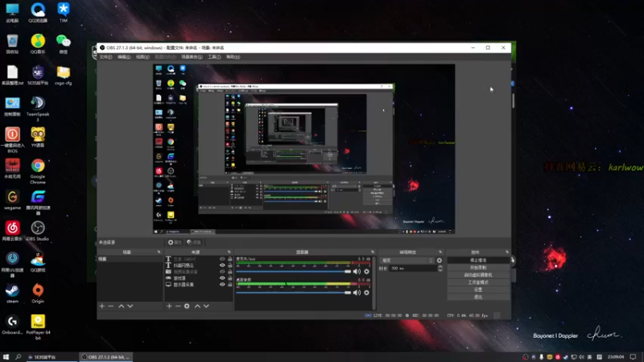Remove selected scene with the minus icon
Screen dimensions: 644x362
tap(110, 306)
